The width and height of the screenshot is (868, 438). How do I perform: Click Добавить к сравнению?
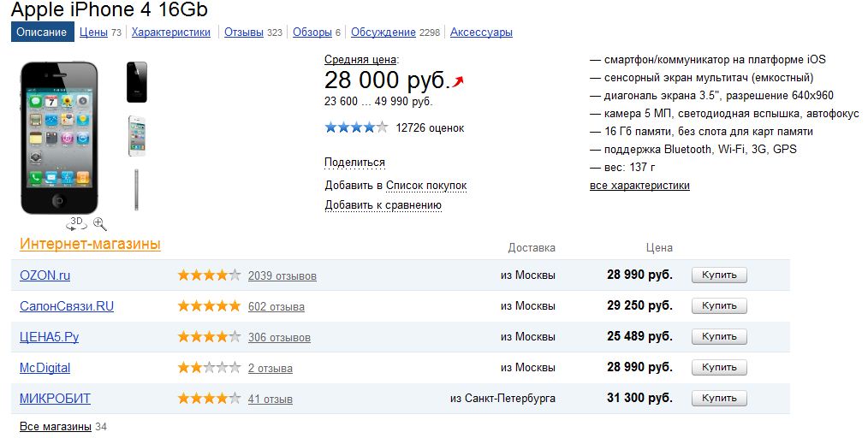pyautogui.click(x=383, y=205)
